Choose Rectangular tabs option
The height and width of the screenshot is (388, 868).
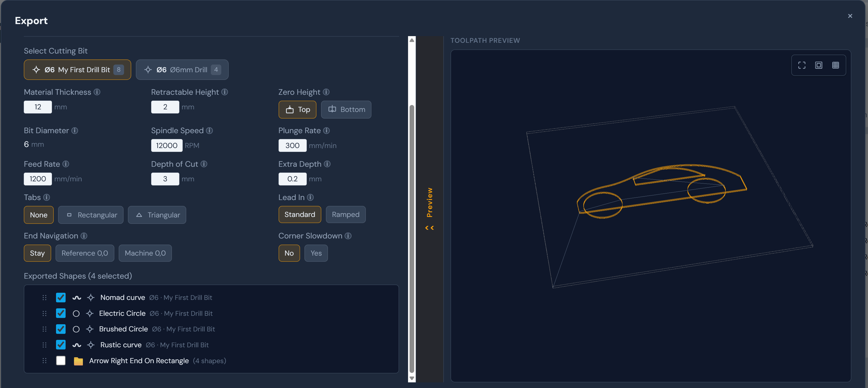[x=91, y=215]
